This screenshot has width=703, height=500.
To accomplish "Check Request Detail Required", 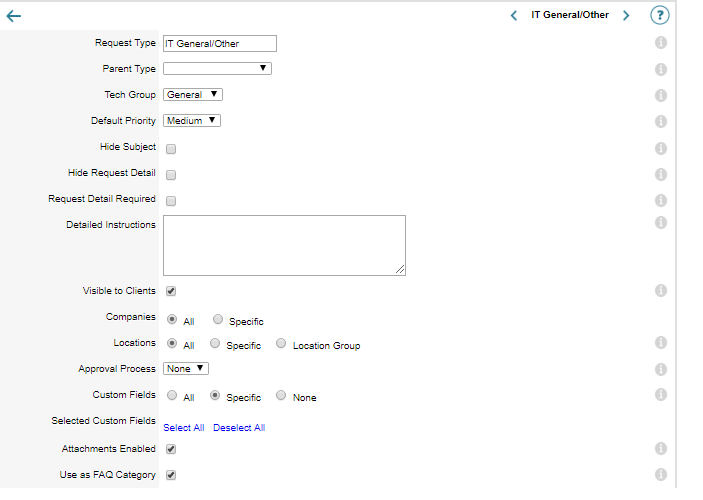I will coord(171,201).
